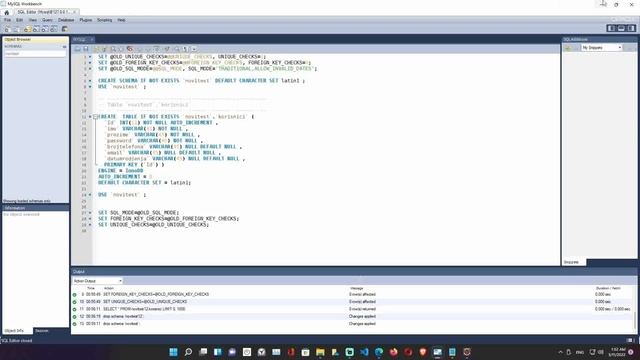Click the add snippet icon in SQL Additions
640x360 pixels.
567,48
